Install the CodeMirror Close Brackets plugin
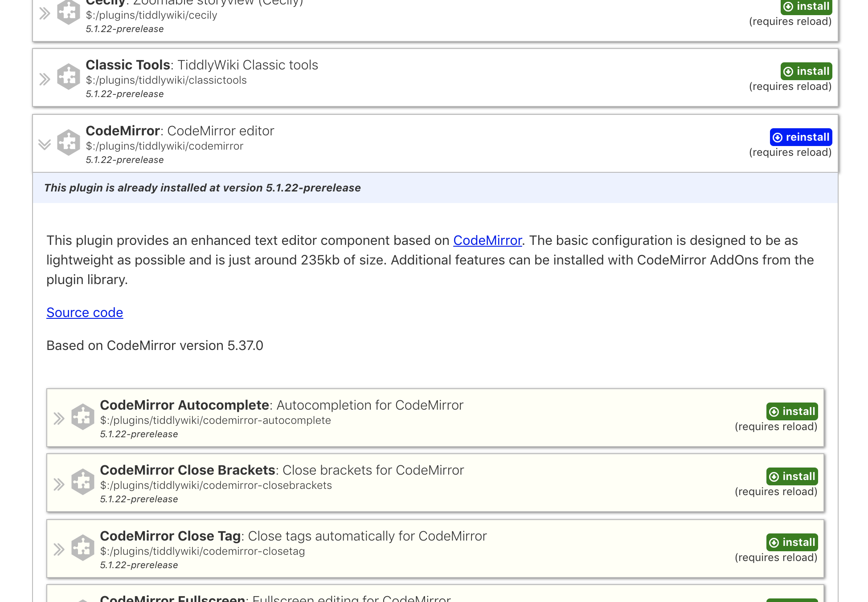Screen dimensions: 868x602 (x=792, y=476)
